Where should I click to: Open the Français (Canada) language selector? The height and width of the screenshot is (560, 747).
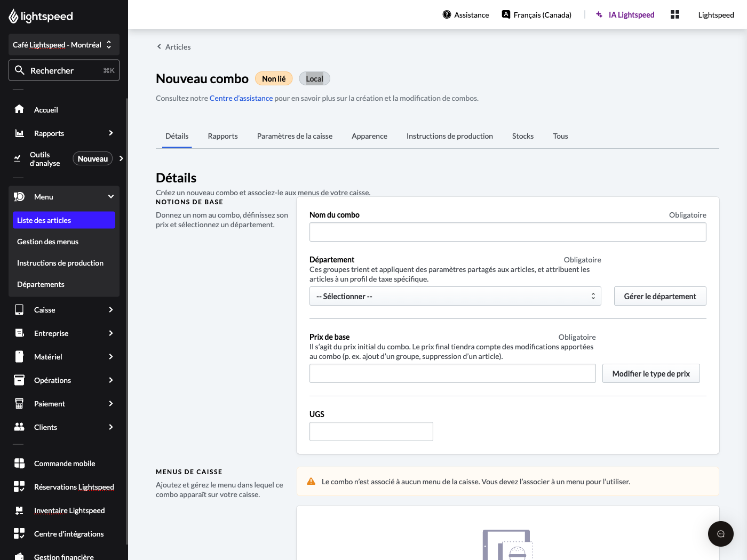(x=537, y=15)
